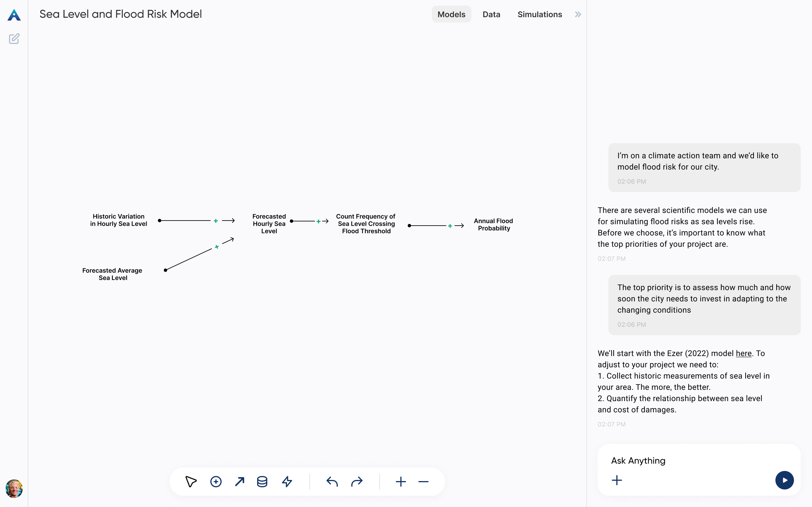This screenshot has height=507, width=812.
Task: Click the plus attachment button in chat
Action: (617, 480)
